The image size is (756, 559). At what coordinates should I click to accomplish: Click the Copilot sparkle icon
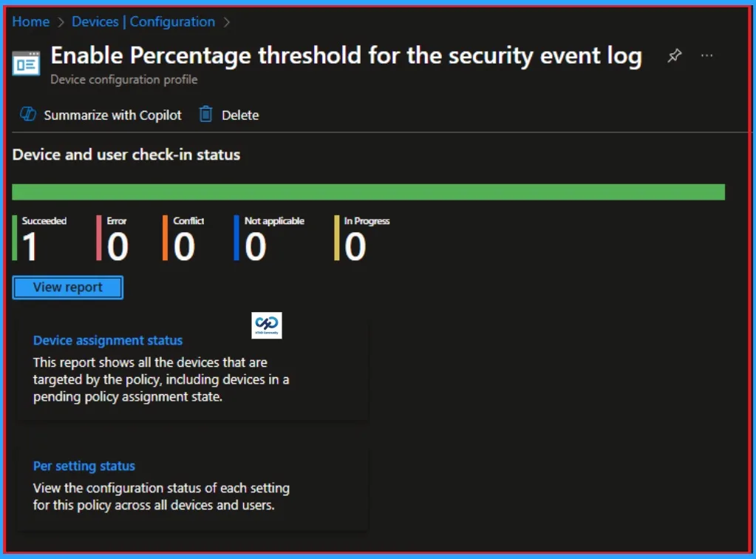coord(27,115)
